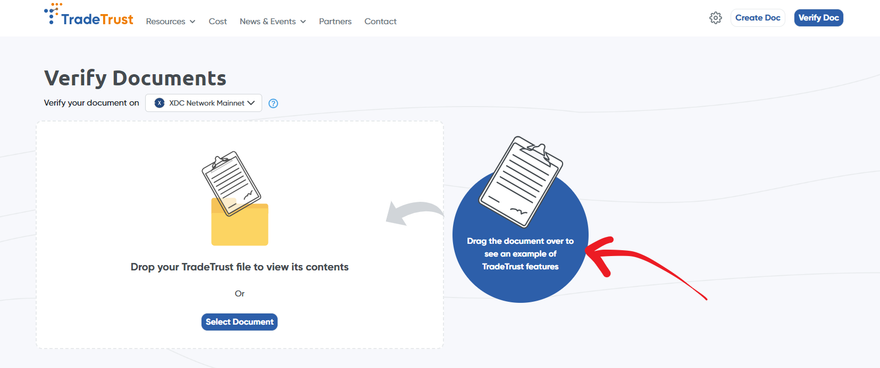Click the XDC network logo icon

tap(159, 103)
